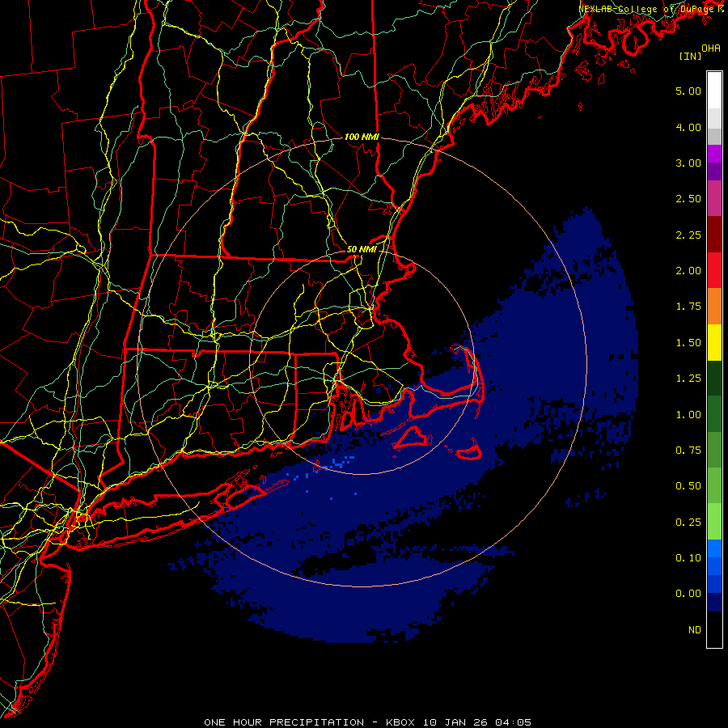The width and height of the screenshot is (728, 728).
Task: Click the Martha's Vineyard island outline
Action: 413,438
